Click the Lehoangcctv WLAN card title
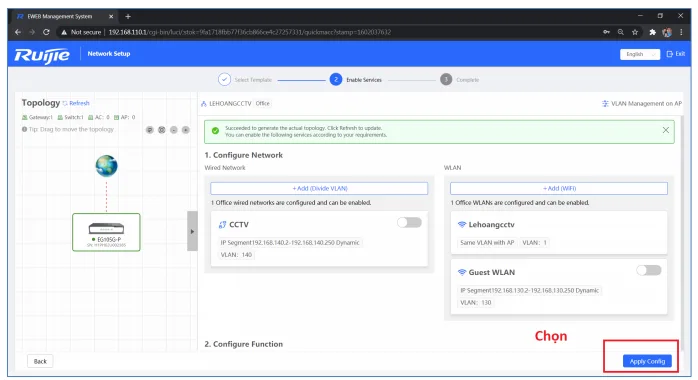The image size is (698, 380). 491,225
